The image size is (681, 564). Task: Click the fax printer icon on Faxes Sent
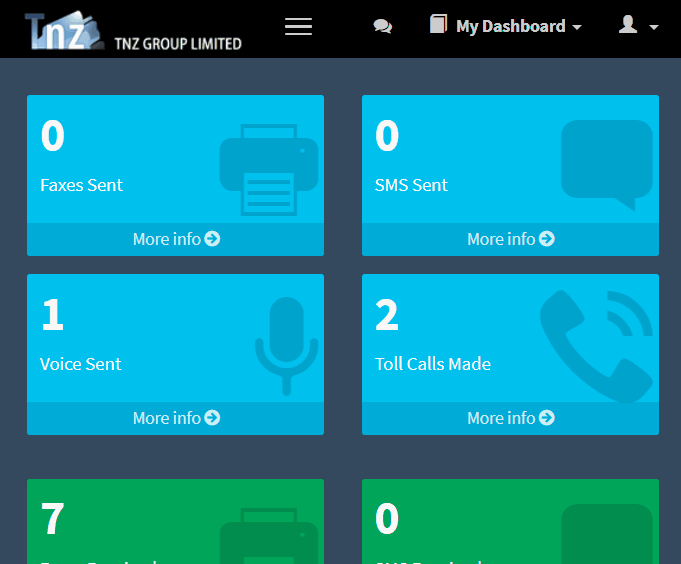pos(269,170)
